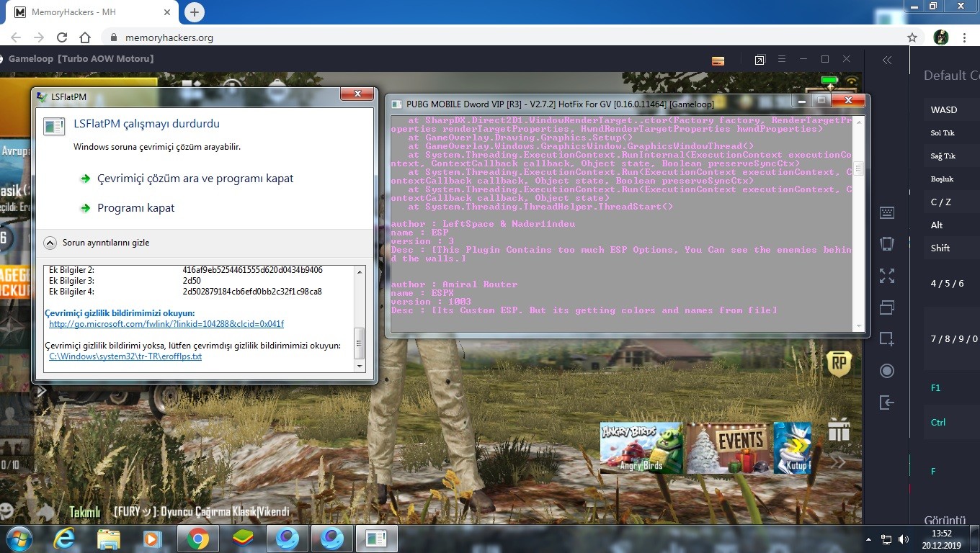Click the Gameloop screenshot capture icon

pos(887,338)
